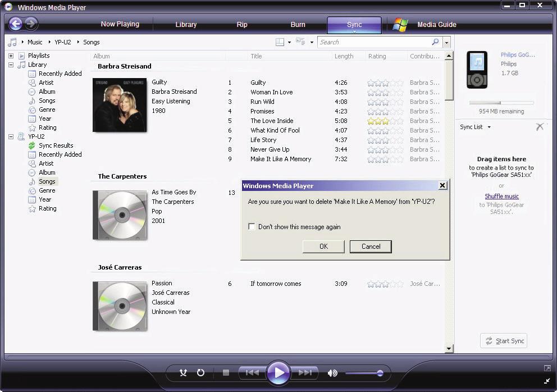557x392 pixels.
Task: Mute the sound with speaker icon
Action: coord(332,373)
